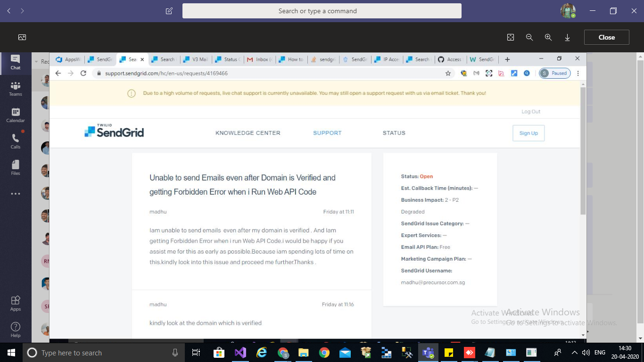Open the Gmail extension in the browser toolbar
Image resolution: width=644 pixels, height=362 pixels.
click(x=476, y=73)
